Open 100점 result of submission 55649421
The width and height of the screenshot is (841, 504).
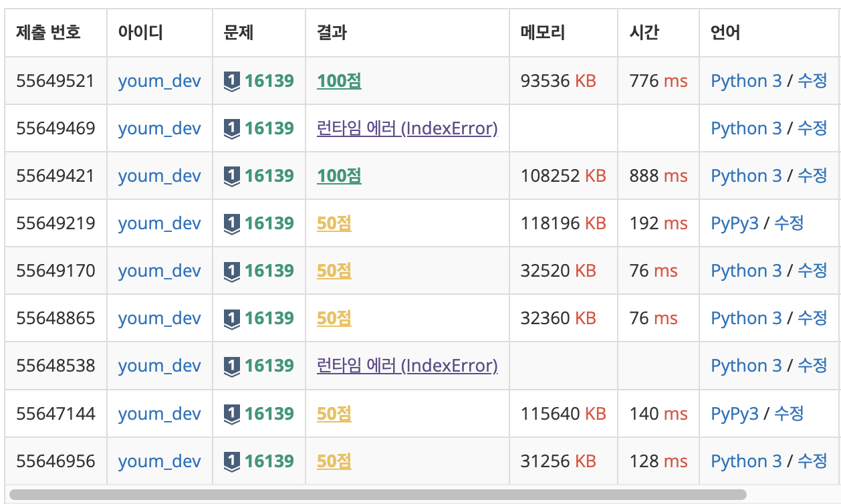[x=339, y=176]
